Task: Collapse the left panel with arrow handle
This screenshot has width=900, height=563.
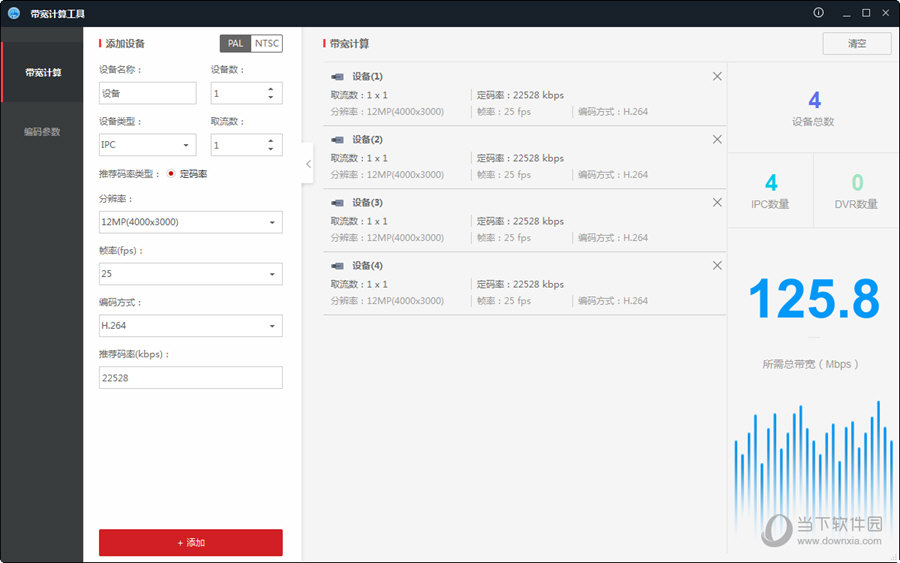Action: (x=308, y=164)
